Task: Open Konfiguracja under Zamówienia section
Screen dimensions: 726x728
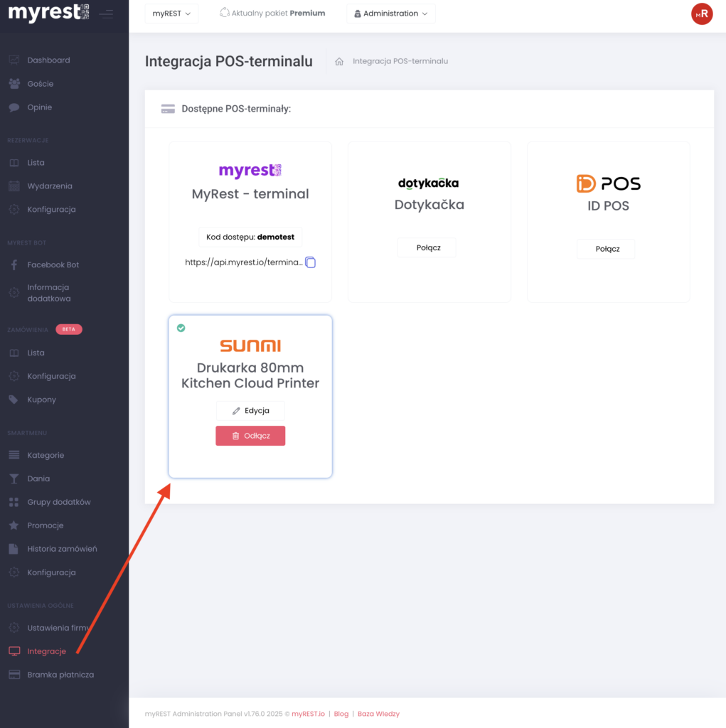Action: pyautogui.click(x=51, y=376)
